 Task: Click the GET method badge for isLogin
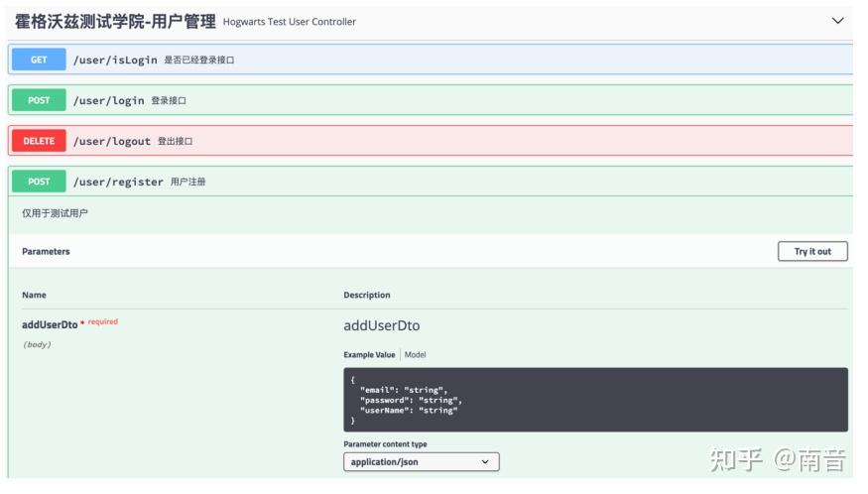pos(39,60)
